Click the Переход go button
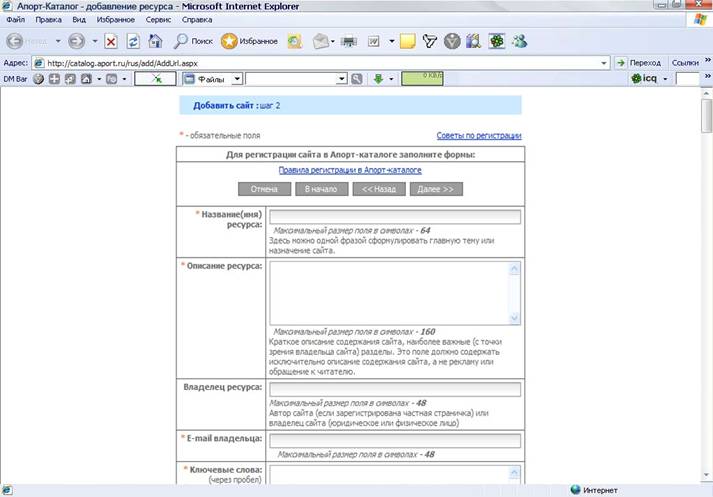Viewport: 713px width, 497px height. 640,63
